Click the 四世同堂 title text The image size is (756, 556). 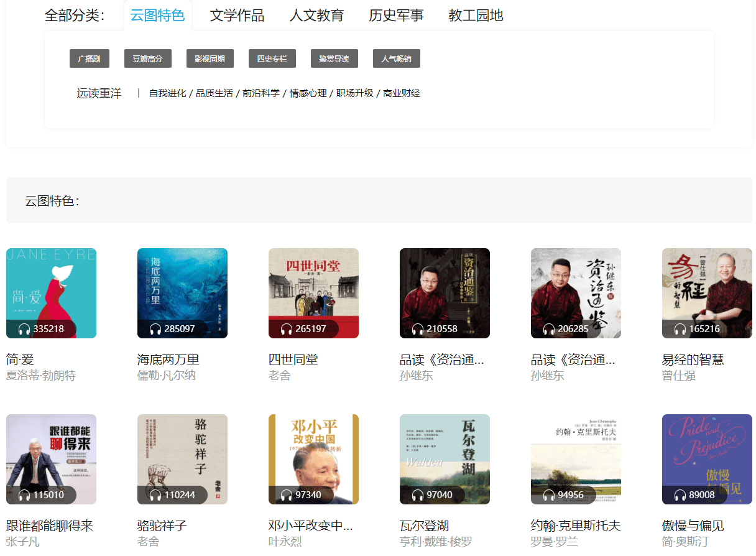click(293, 359)
